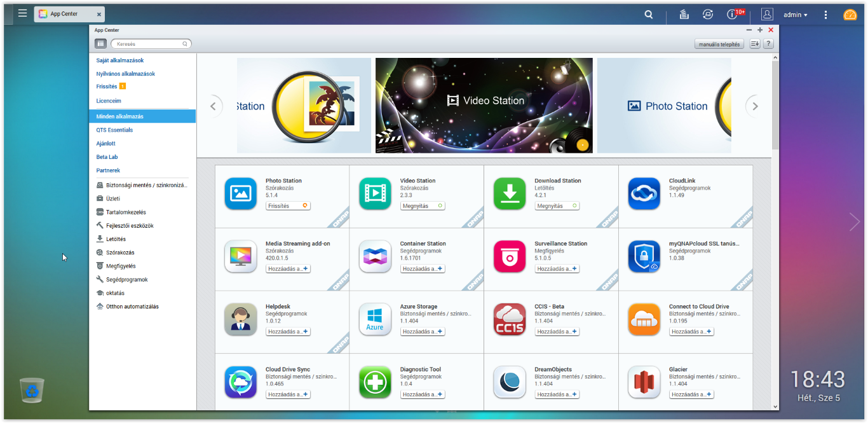Click the manuális telepítés button
Viewport: 868px width, 423px height.
coord(719,45)
